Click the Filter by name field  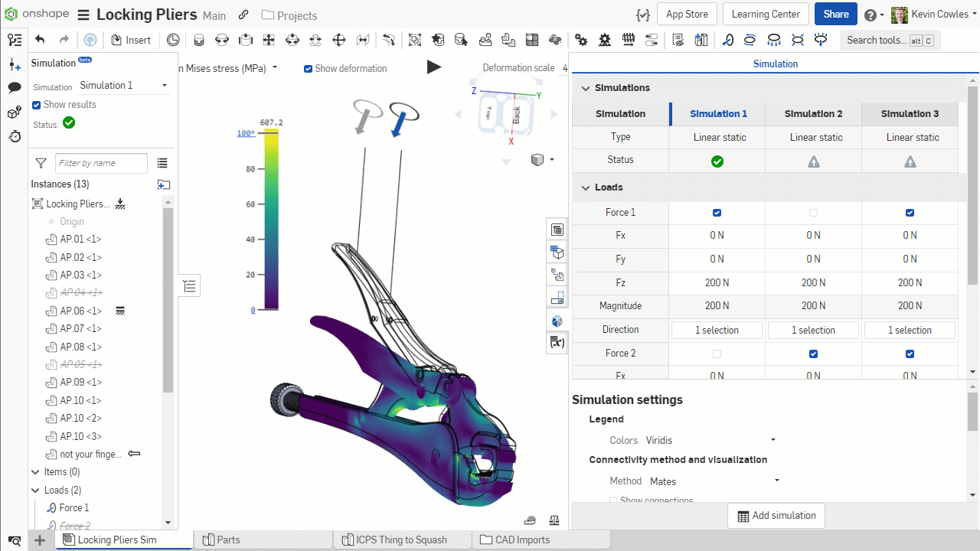tap(101, 163)
